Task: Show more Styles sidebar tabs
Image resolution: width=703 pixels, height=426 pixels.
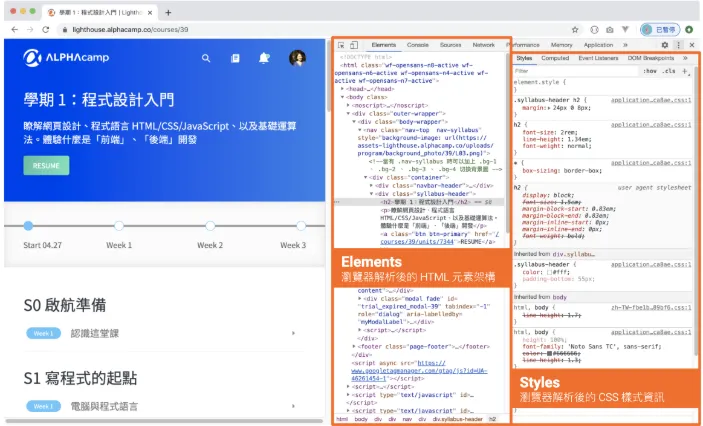Action: [685, 58]
